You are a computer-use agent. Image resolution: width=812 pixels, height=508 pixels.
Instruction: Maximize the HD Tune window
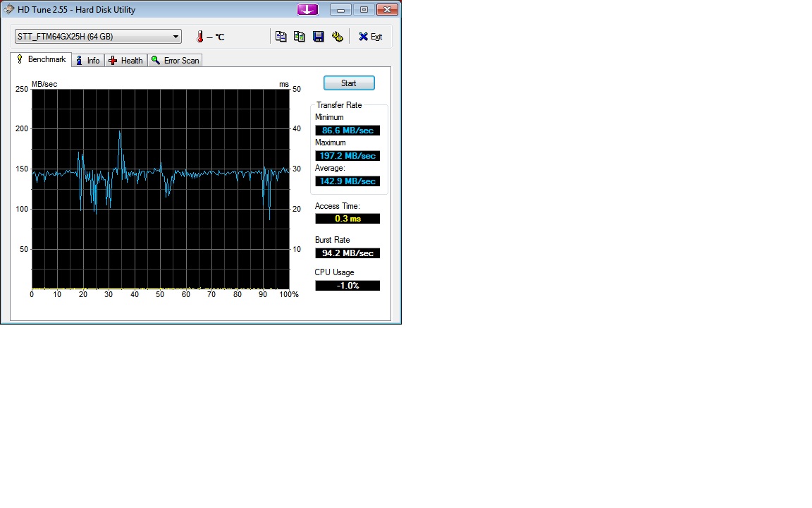pos(364,9)
